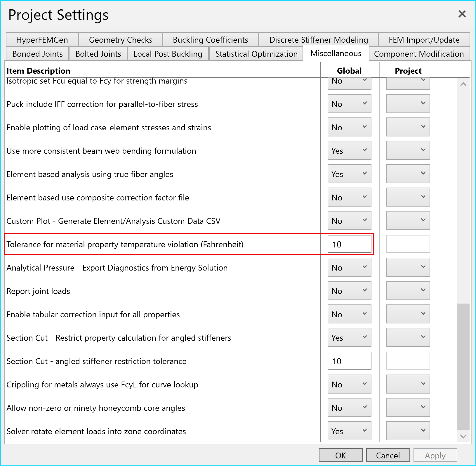
Task: Click Project temperature violation tolerance field
Action: coord(408,244)
